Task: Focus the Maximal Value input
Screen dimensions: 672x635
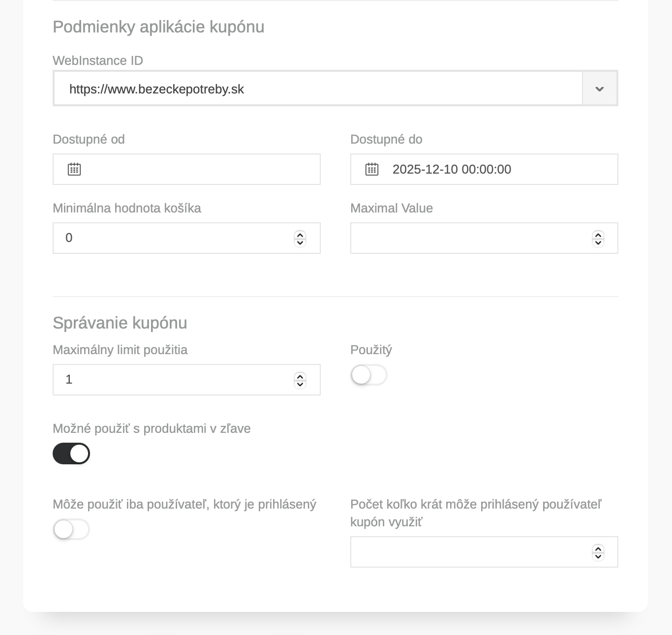Action: point(484,238)
